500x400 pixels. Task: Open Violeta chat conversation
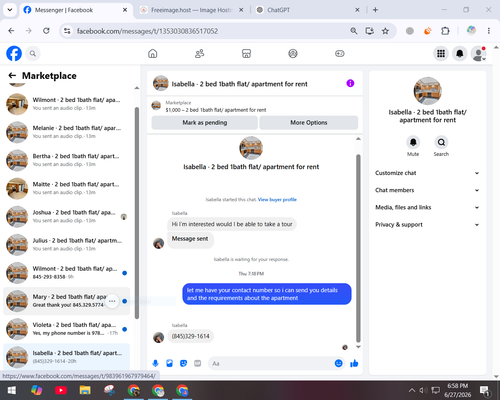click(67, 329)
